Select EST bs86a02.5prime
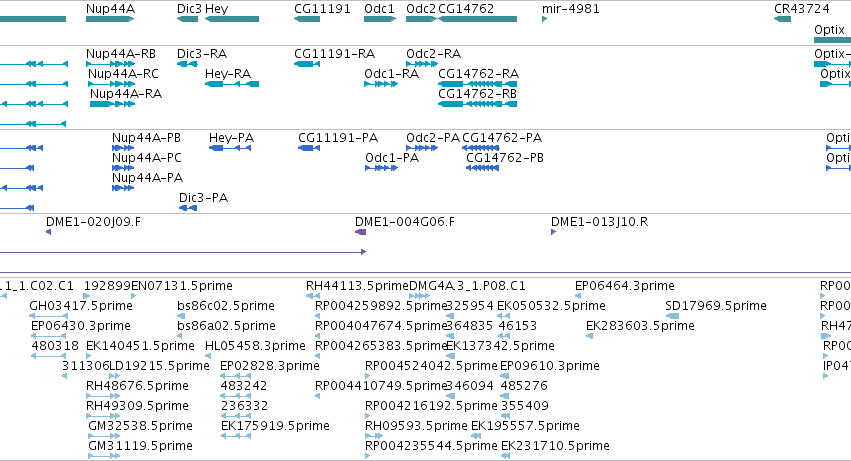 181,336
